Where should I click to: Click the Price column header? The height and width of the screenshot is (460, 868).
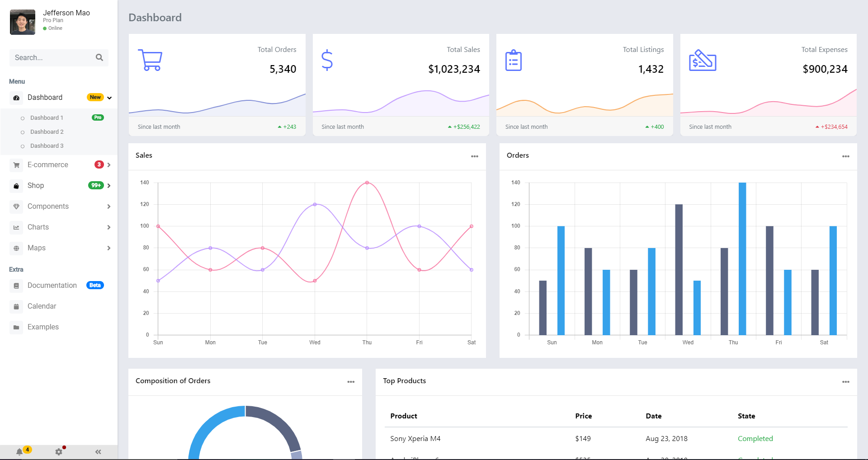coord(583,416)
